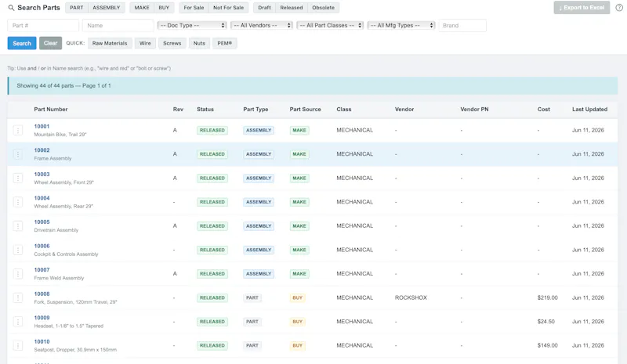The height and width of the screenshot is (364, 627).
Task: Click the ROCKSHOX vendor cell
Action: [411, 297]
